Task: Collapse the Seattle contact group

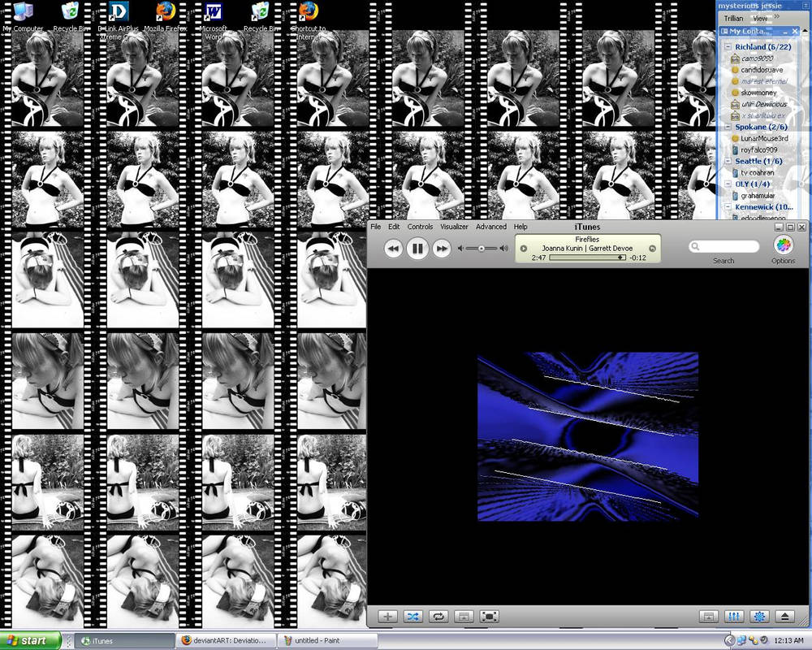Action: tap(728, 161)
